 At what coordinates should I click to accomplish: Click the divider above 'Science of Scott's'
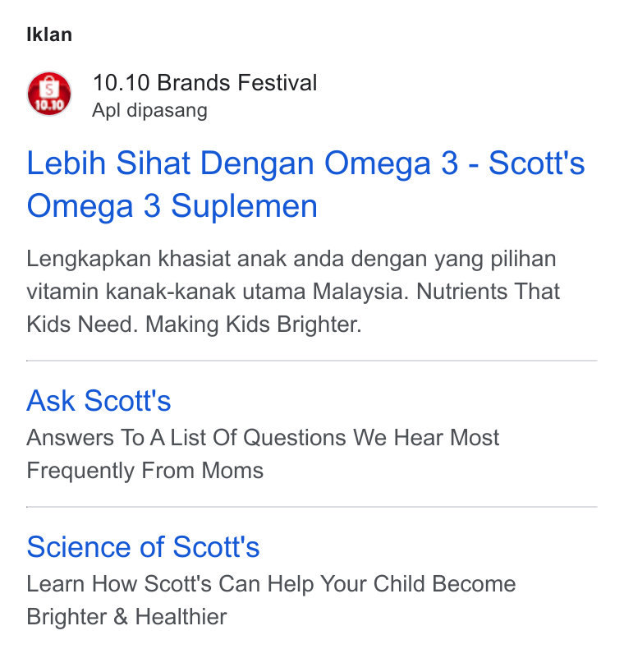coord(312,507)
